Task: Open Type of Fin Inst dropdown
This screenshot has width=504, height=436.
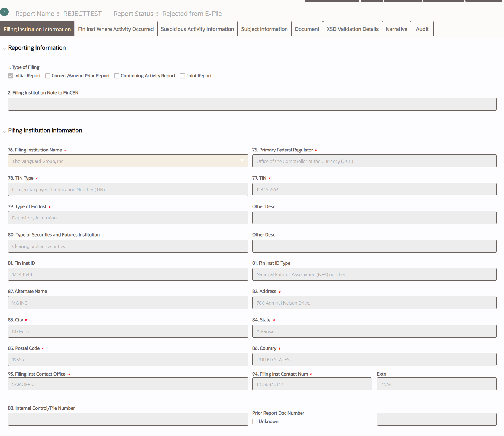Action: [128, 218]
